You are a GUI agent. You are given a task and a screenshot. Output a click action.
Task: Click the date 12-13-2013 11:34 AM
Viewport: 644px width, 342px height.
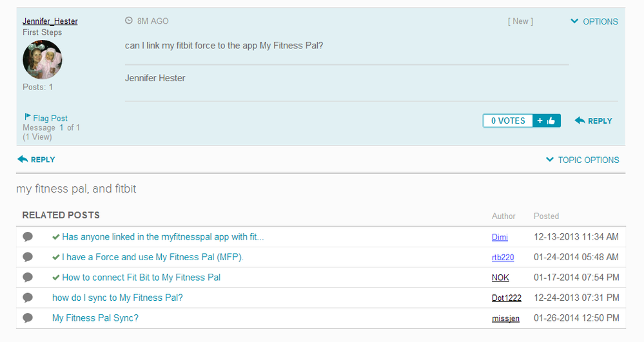coord(576,237)
